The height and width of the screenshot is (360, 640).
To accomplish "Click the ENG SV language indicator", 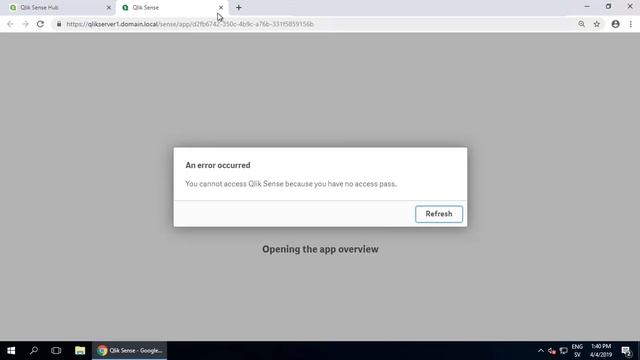I will pos(577,351).
